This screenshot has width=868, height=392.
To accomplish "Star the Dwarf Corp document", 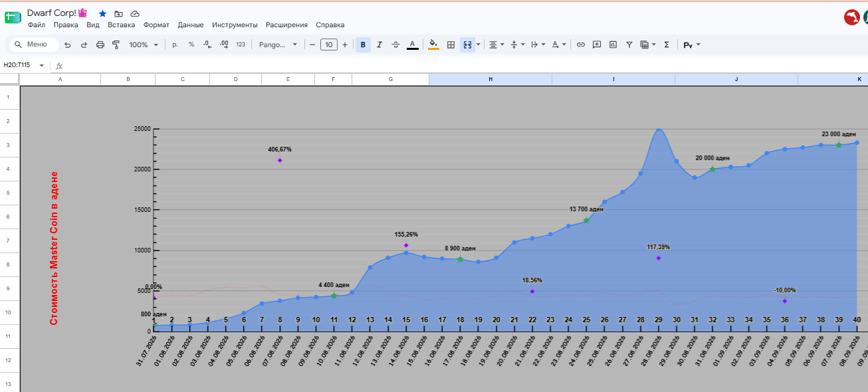I will 102,13.
